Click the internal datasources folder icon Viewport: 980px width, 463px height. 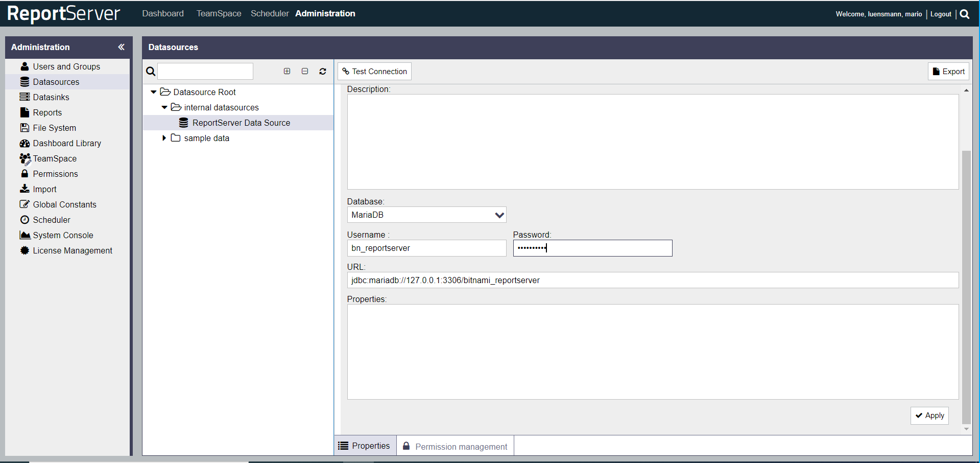click(176, 107)
